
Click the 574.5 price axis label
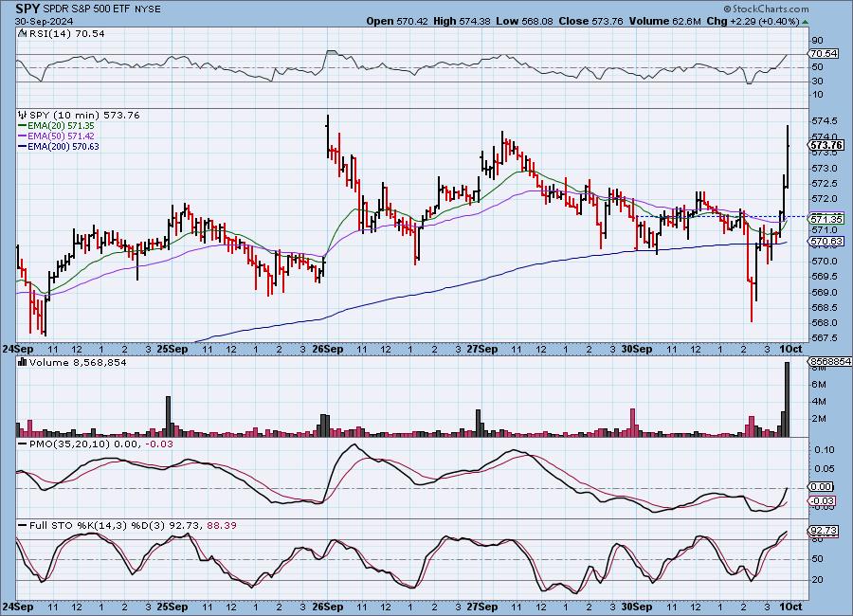[x=825, y=120]
